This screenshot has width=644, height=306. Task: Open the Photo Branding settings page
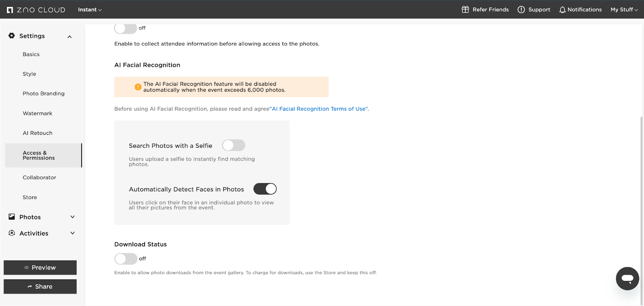pos(43,93)
